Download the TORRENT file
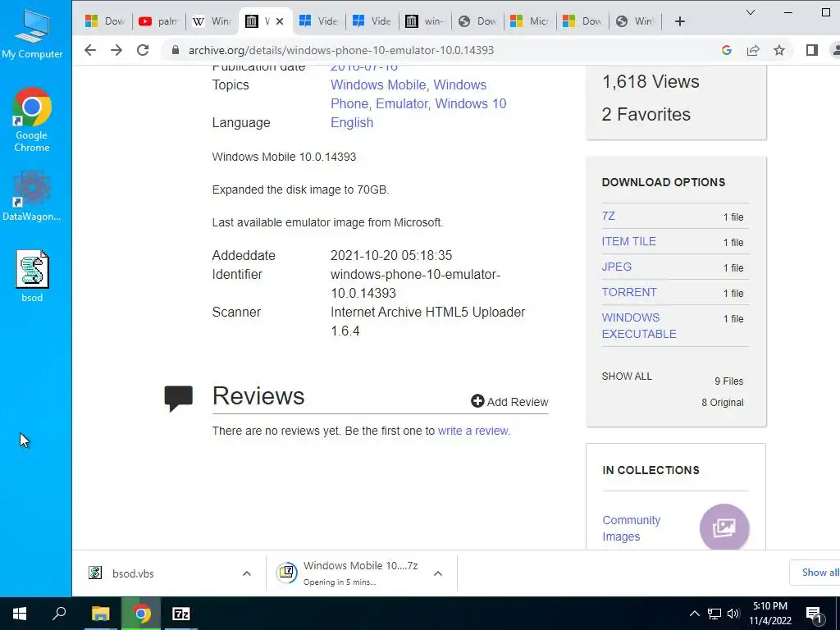The height and width of the screenshot is (630, 840). (x=629, y=293)
